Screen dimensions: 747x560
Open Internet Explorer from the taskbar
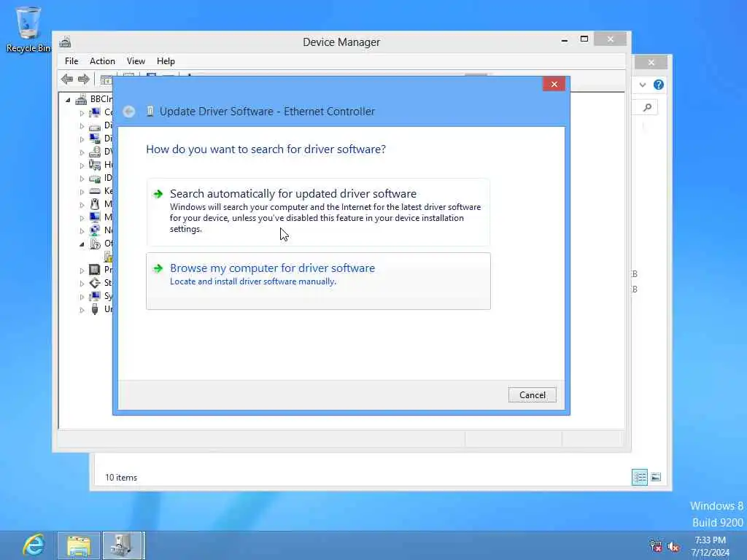[34, 545]
